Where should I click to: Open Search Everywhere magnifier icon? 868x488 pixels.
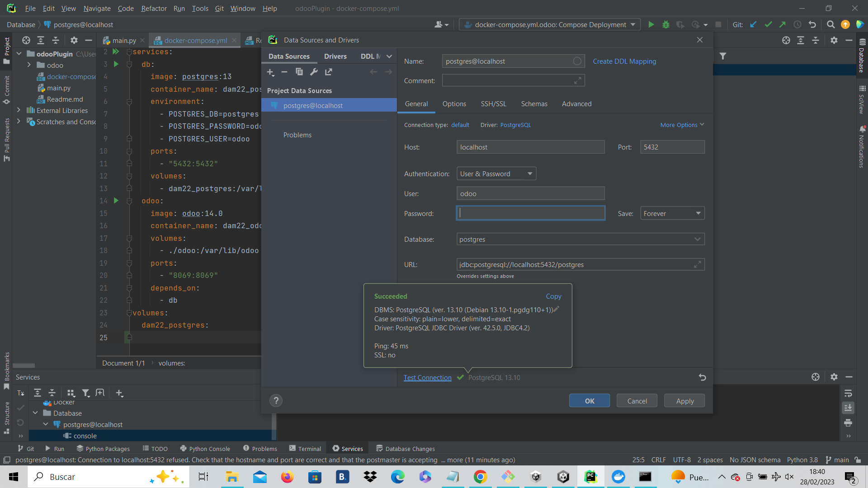[x=830, y=24]
